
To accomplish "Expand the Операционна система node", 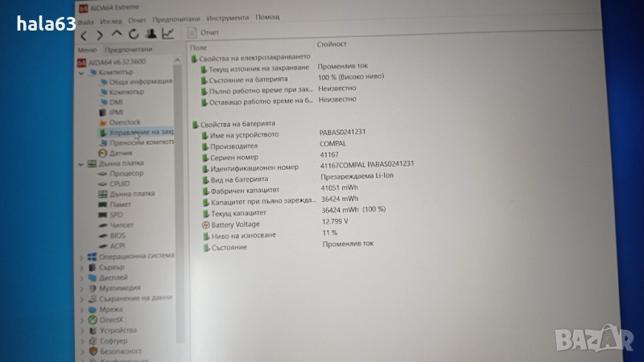I will click(81, 257).
